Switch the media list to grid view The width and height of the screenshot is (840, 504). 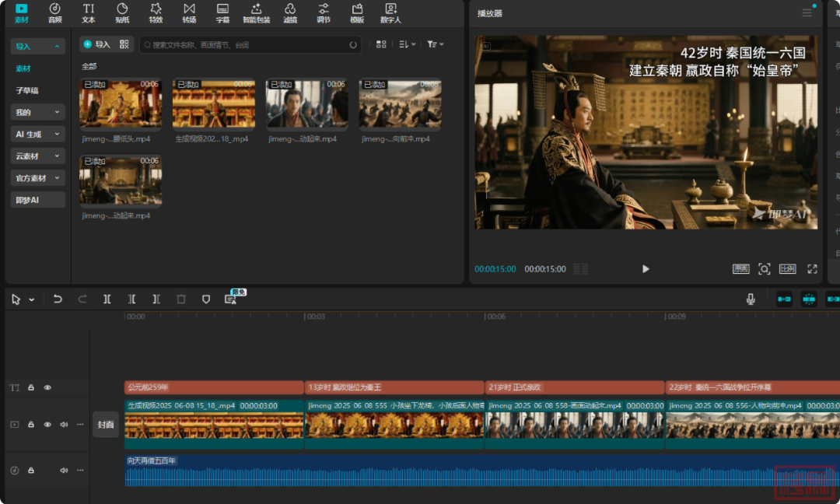(381, 44)
